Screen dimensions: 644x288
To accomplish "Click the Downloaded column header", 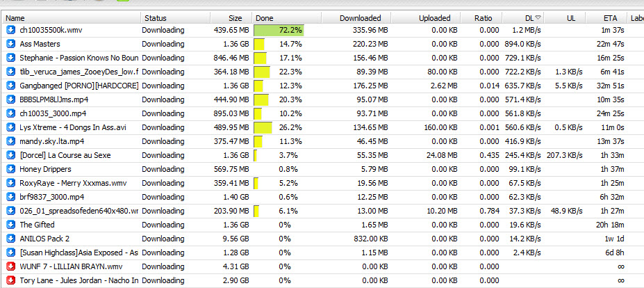I will tap(356, 18).
